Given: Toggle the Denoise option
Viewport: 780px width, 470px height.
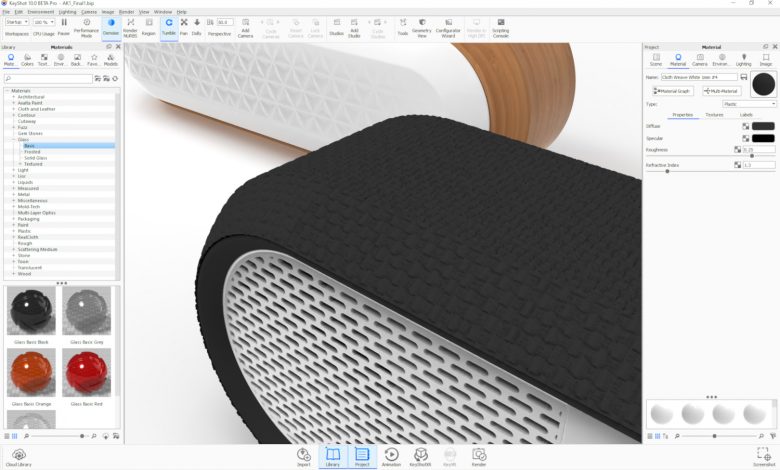Looking at the screenshot, I should pos(110,25).
